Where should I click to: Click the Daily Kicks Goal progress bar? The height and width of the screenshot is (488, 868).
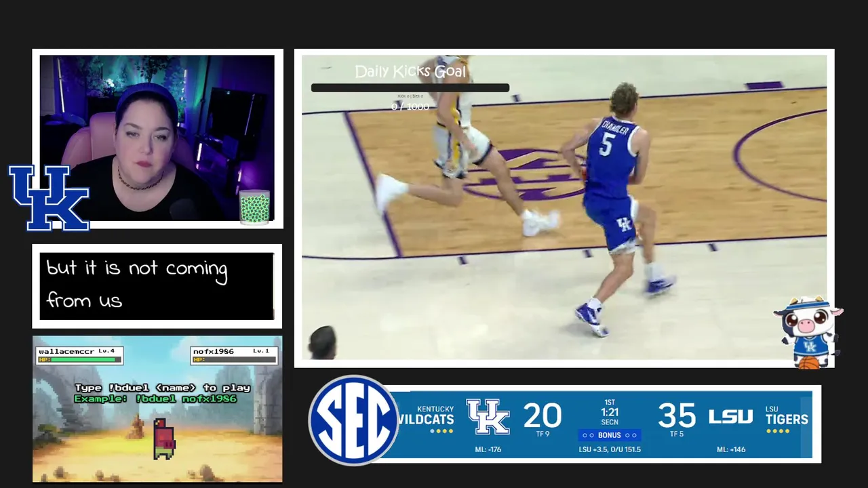(x=410, y=88)
